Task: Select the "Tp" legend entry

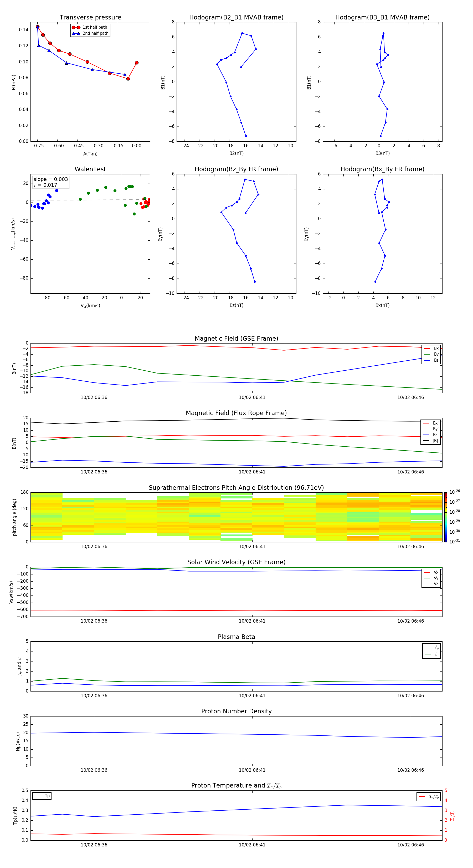Action: (x=42, y=796)
